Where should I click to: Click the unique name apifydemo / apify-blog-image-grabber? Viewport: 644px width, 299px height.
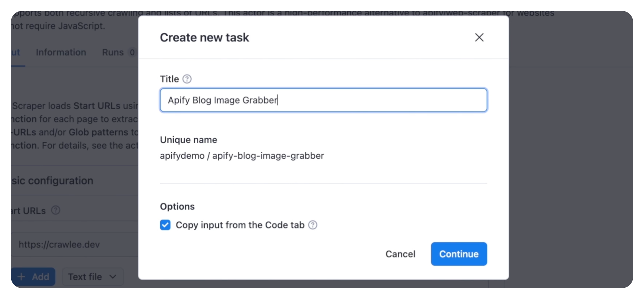coord(242,156)
